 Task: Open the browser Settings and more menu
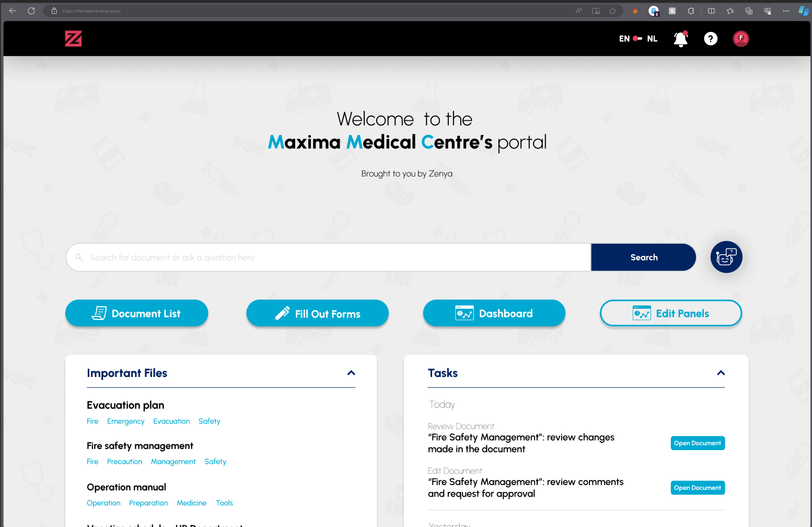click(786, 10)
